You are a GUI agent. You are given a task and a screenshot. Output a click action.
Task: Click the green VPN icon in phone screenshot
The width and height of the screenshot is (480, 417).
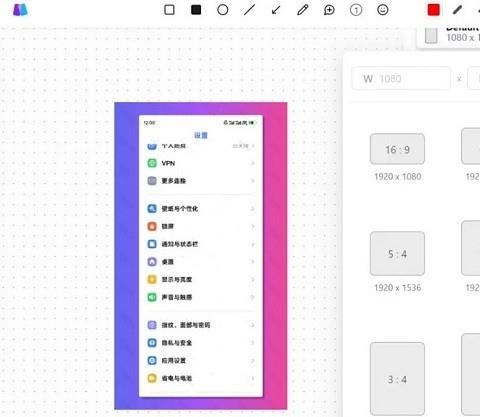[x=152, y=163]
